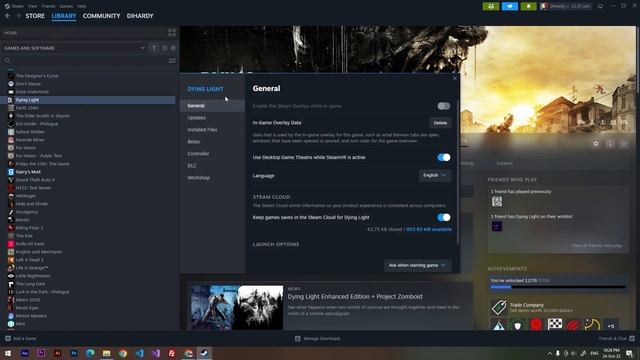Open Visual Studio Code from the taskbar
Image resolution: width=640 pixels, height=360 pixels.
(139, 353)
